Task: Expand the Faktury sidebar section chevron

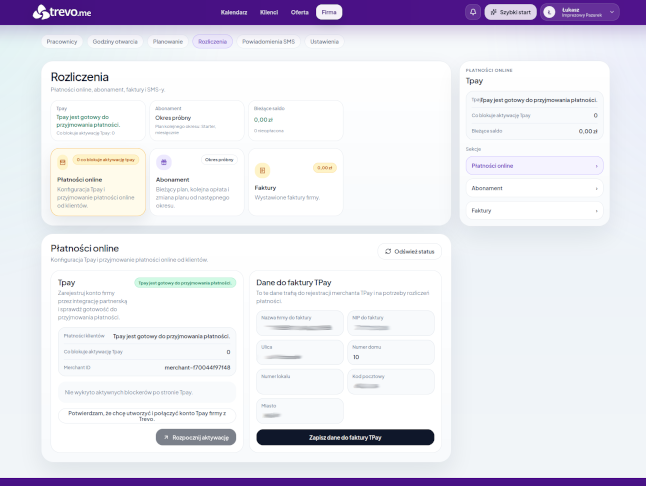Action: (x=596, y=211)
